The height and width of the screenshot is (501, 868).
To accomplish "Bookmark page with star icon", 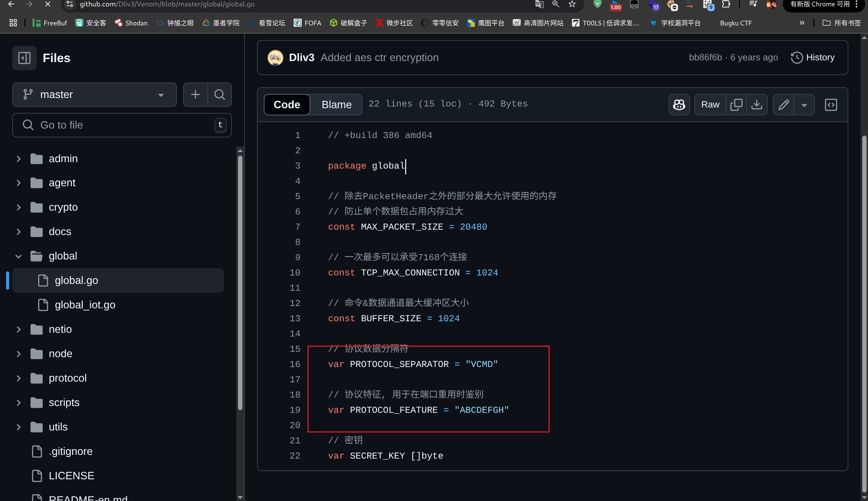I will pos(572,4).
